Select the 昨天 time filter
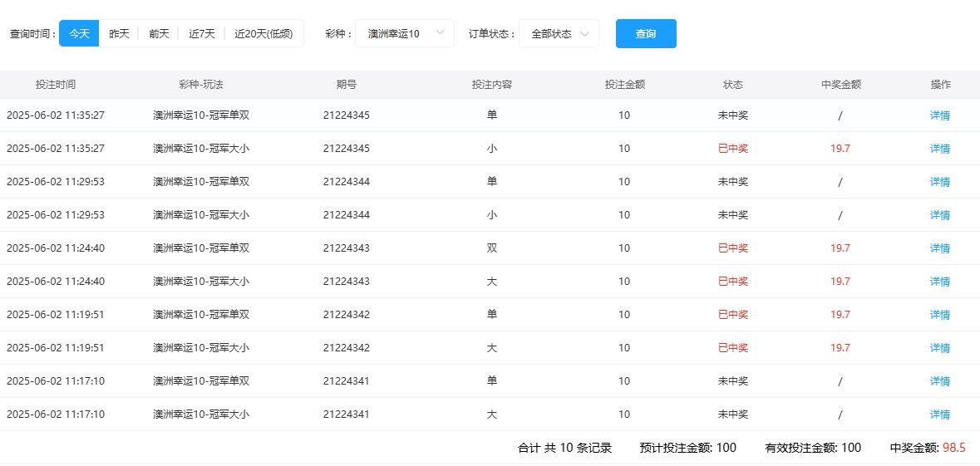The width and height of the screenshot is (980, 466). click(x=119, y=34)
